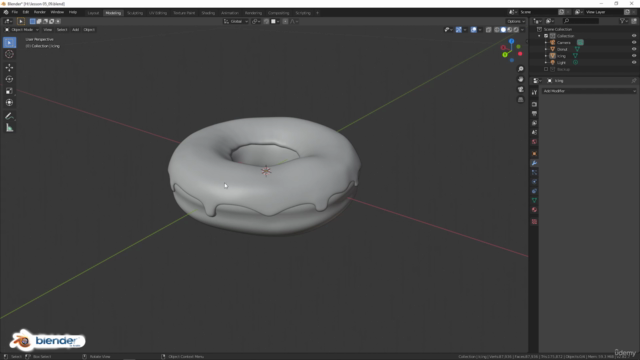This screenshot has width=640, height=360.
Task: Toggle the camera view icon in viewport
Action: [520, 89]
